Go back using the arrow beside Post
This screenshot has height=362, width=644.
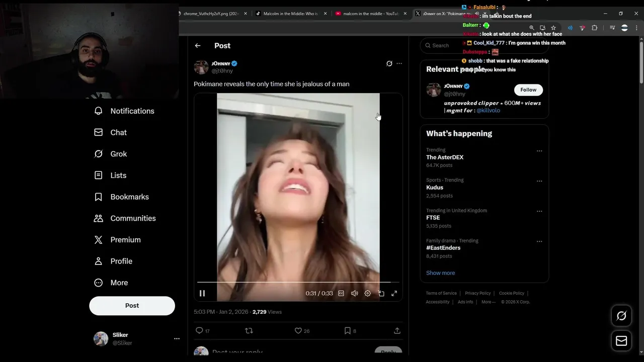[198, 46]
